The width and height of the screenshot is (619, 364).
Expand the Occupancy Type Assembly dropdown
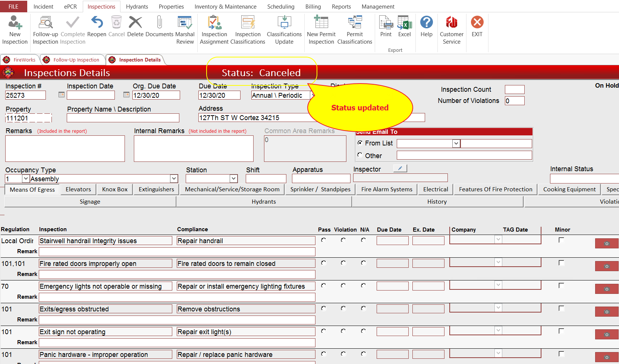[x=174, y=179]
